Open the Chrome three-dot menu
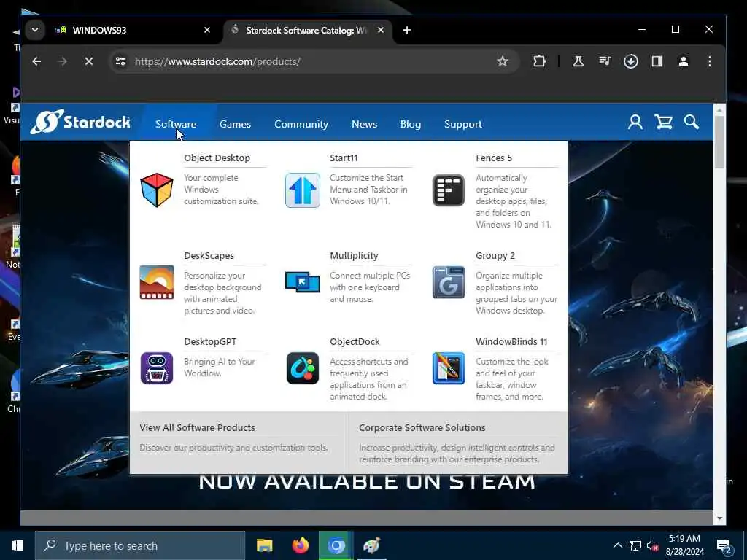Image resolution: width=747 pixels, height=560 pixels. (709, 61)
